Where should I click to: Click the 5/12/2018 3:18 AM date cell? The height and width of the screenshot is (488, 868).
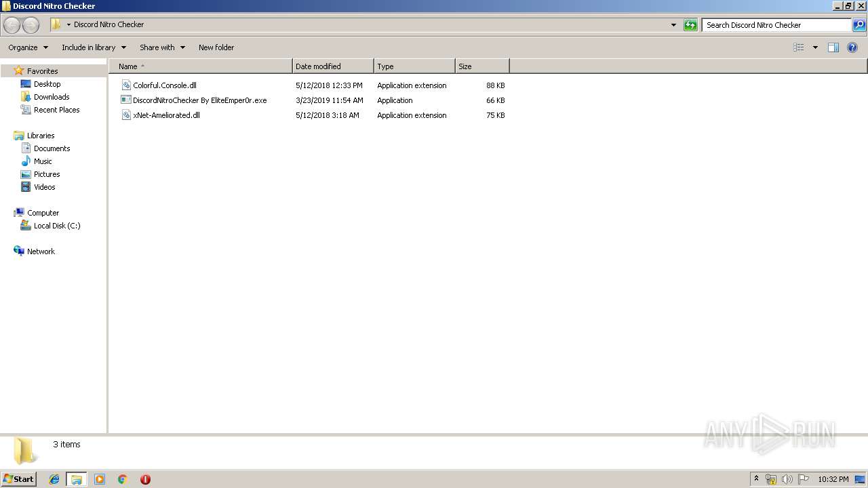pos(328,115)
